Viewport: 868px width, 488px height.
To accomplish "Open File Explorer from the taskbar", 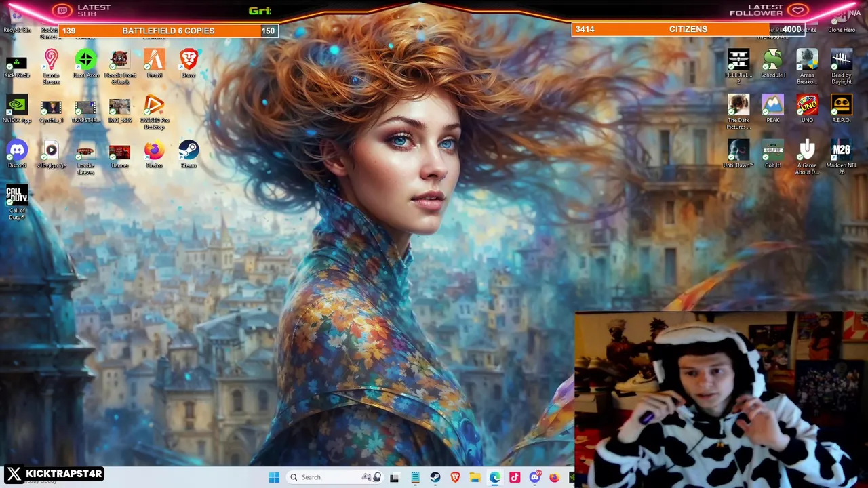I will (475, 477).
